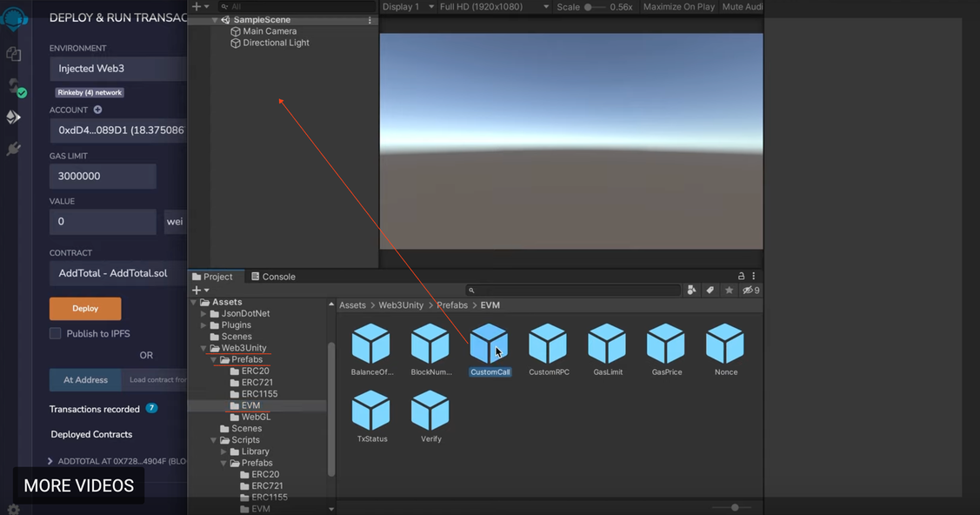This screenshot has width=980, height=515.
Task: Expand the Plugins folder arrow
Action: point(203,325)
